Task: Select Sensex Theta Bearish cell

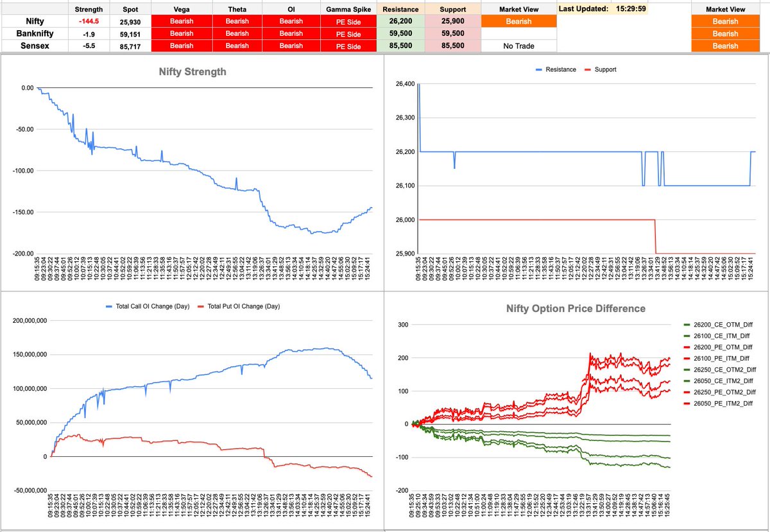Action: point(237,46)
